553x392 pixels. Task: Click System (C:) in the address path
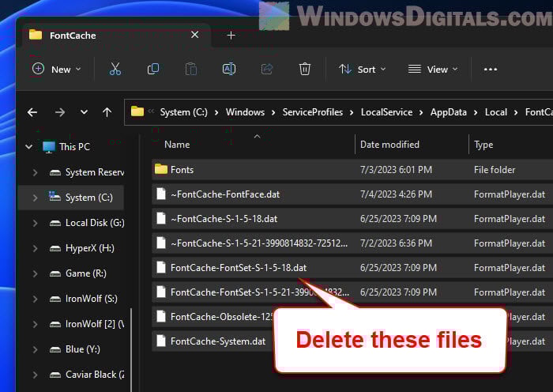click(x=184, y=112)
